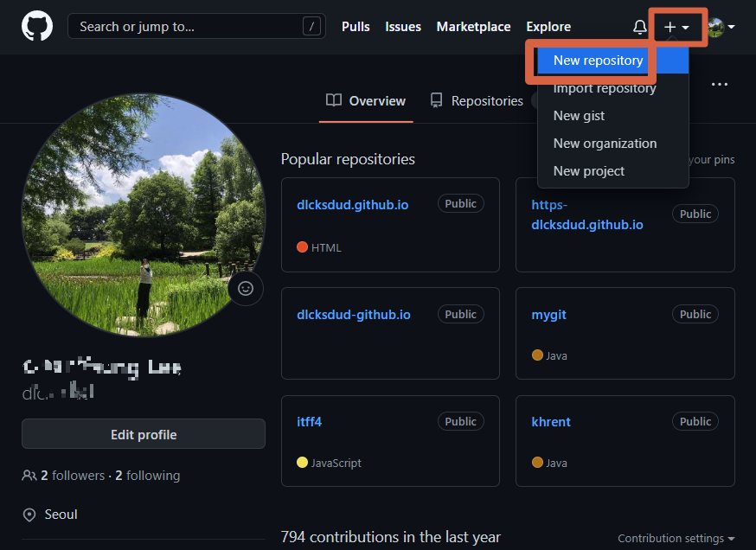Open the plus create-new dropdown

[x=676, y=27]
